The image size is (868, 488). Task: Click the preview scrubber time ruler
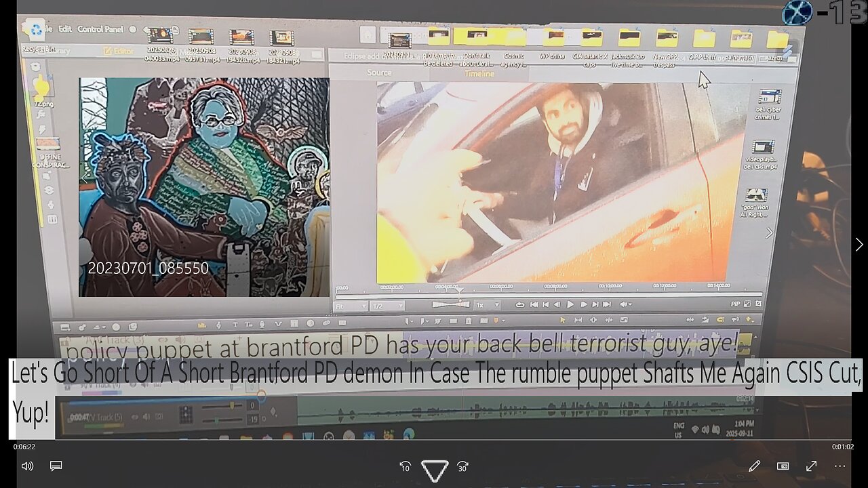click(549, 287)
